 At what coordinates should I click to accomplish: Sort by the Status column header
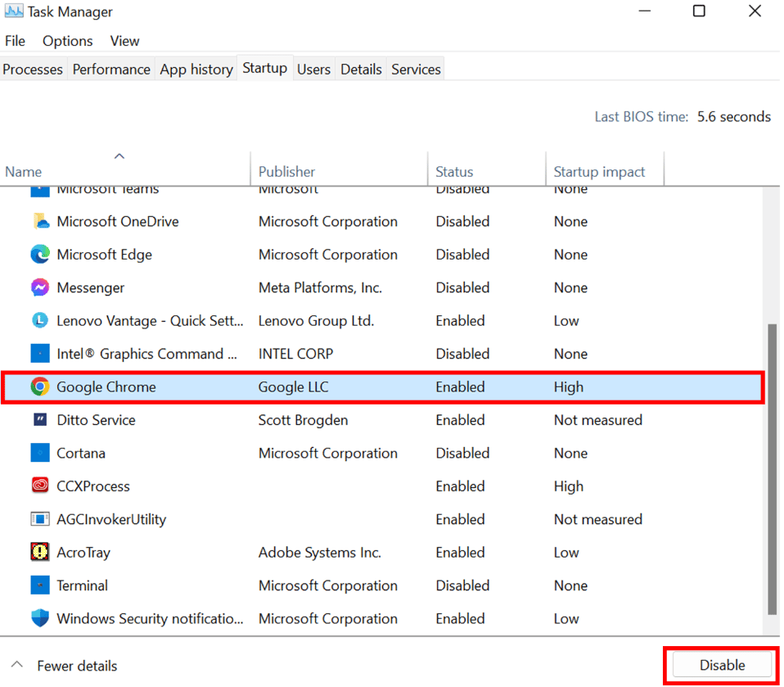pyautogui.click(x=487, y=169)
